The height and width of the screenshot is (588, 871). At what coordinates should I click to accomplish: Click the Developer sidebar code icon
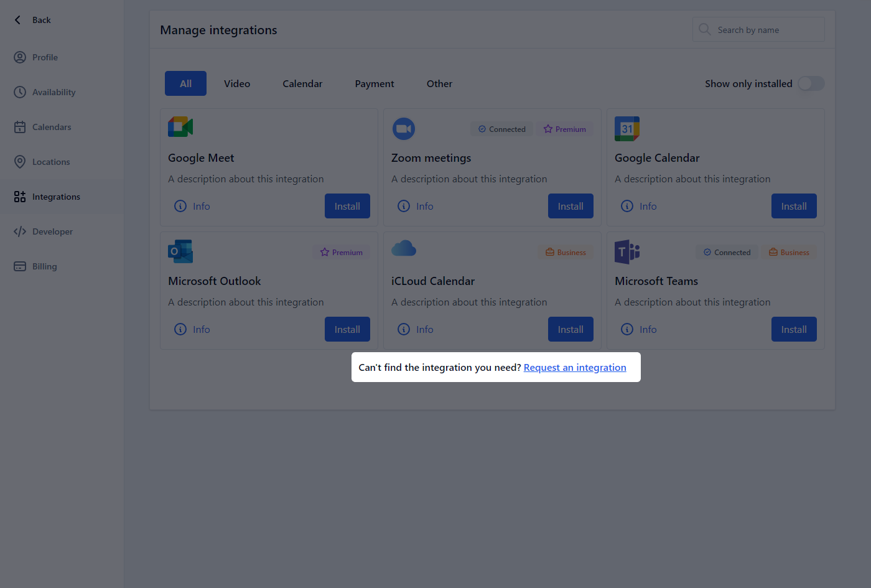click(x=19, y=231)
